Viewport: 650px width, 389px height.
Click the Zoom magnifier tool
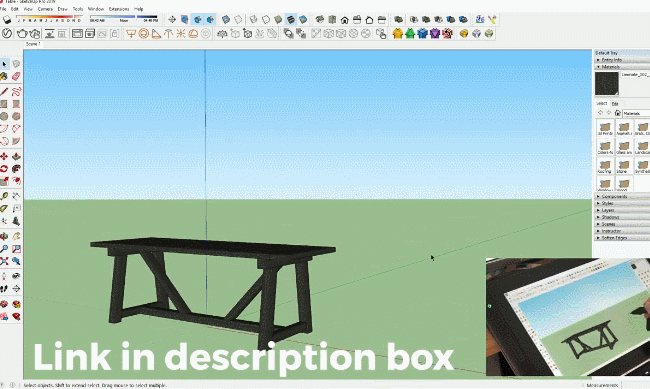point(4,249)
